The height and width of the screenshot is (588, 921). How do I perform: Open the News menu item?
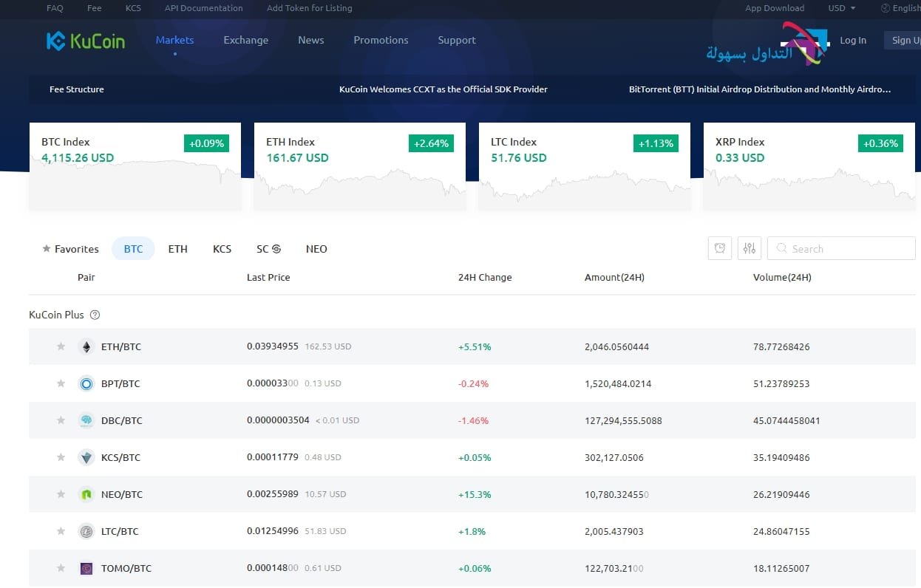point(311,40)
